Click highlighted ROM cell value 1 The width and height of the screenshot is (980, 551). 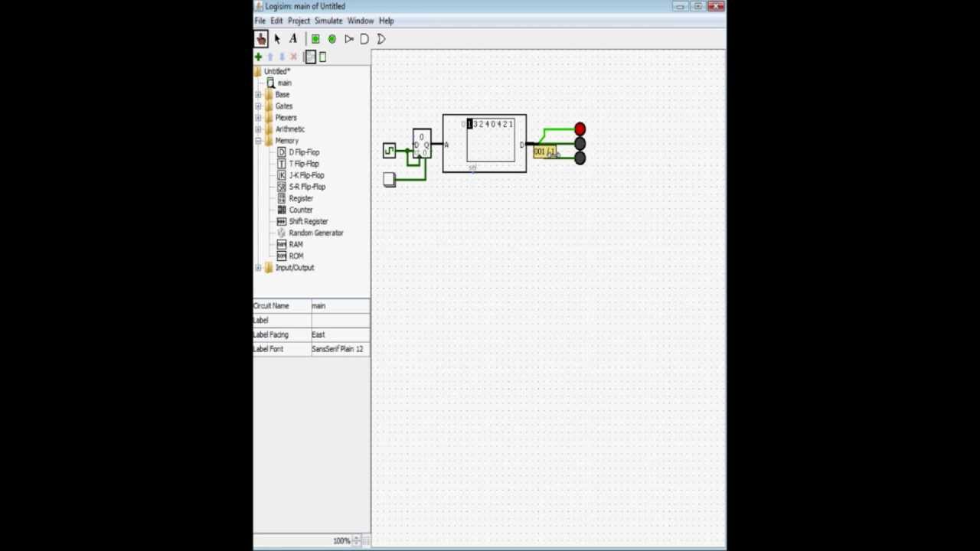tap(470, 124)
